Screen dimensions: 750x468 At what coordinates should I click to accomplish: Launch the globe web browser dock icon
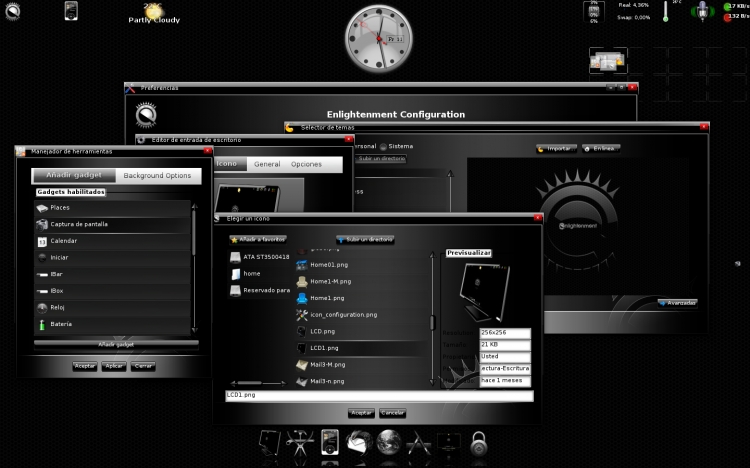(389, 442)
